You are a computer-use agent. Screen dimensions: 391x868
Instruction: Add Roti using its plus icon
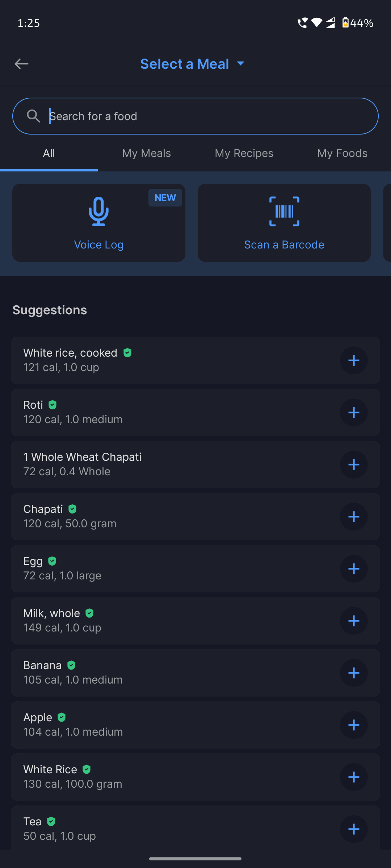coord(354,413)
